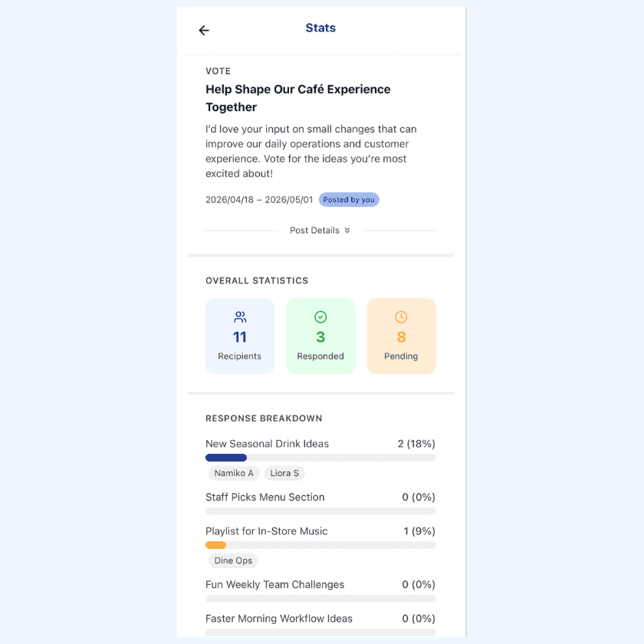Open the 11 Recipients card
This screenshot has width=644, height=644.
coord(240,336)
